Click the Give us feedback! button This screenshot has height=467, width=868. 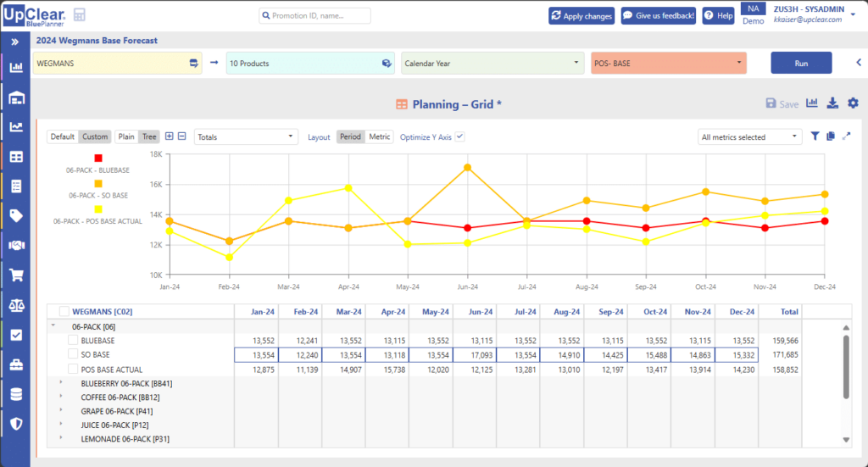tap(658, 15)
